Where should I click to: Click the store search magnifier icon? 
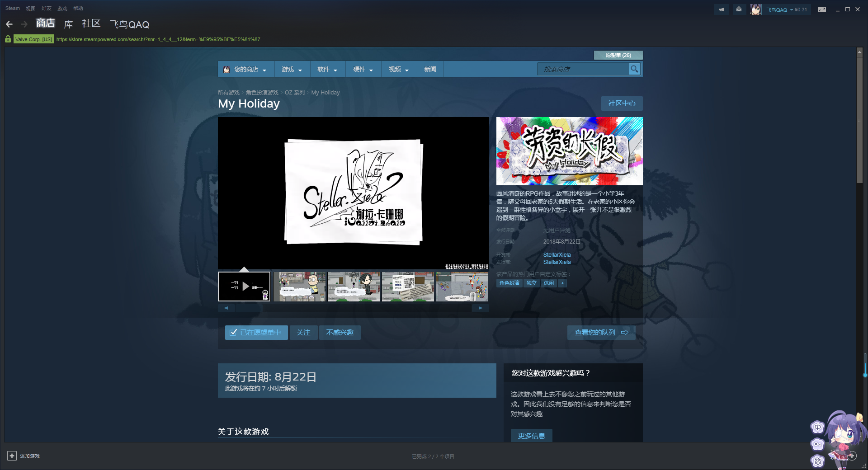[634, 69]
